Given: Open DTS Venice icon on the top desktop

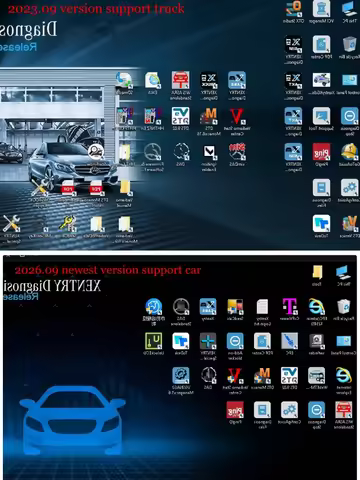Looking at the screenshot, I should (350, 223).
